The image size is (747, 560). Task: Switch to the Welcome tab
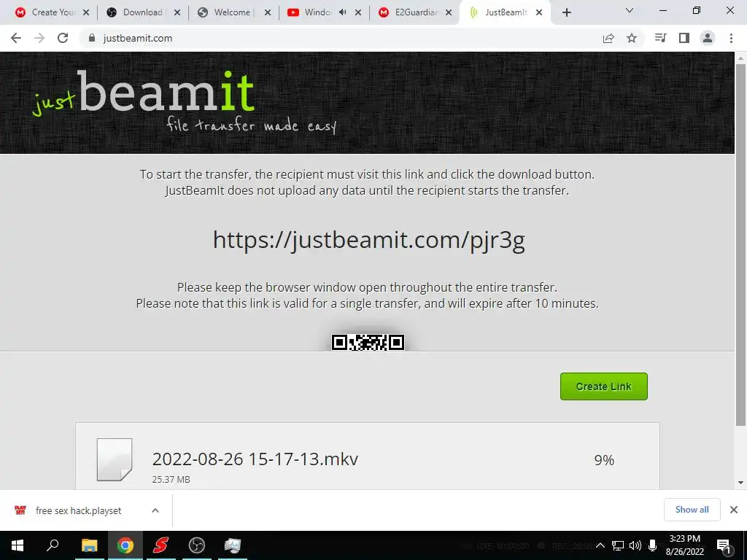[233, 12]
